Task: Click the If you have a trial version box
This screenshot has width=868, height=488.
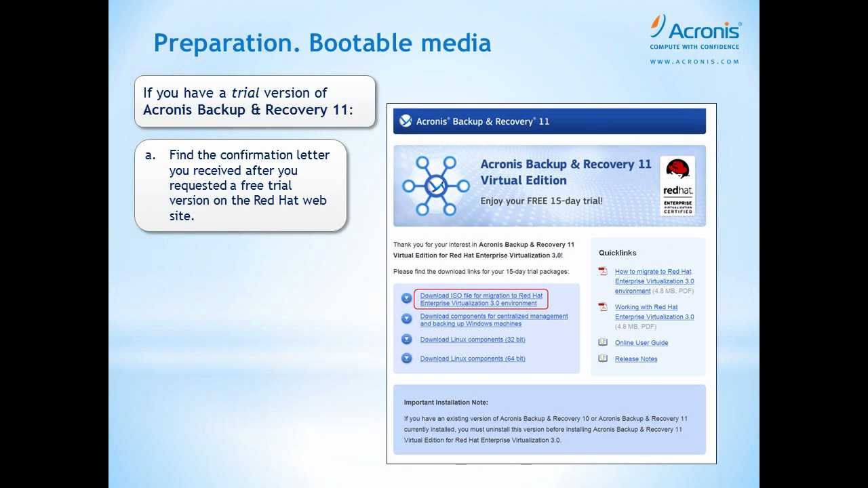Action: pos(255,101)
